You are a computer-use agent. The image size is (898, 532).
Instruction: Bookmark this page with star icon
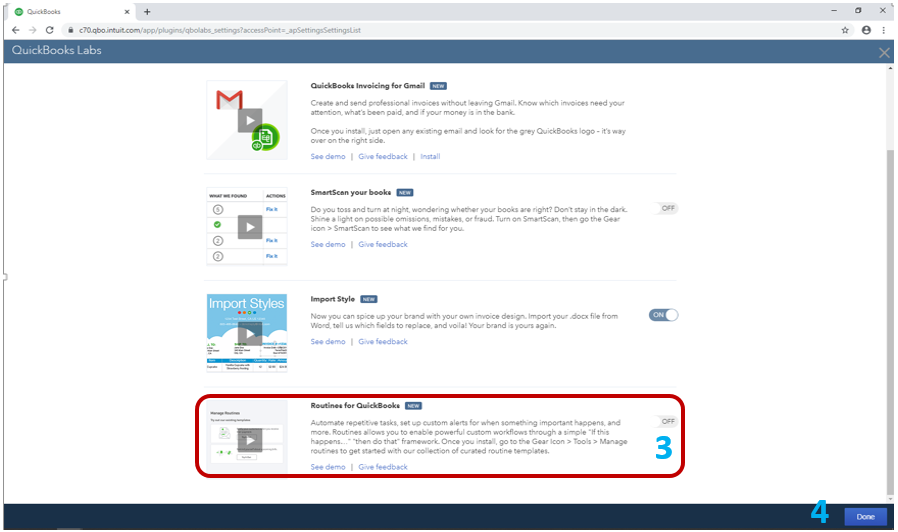click(845, 30)
